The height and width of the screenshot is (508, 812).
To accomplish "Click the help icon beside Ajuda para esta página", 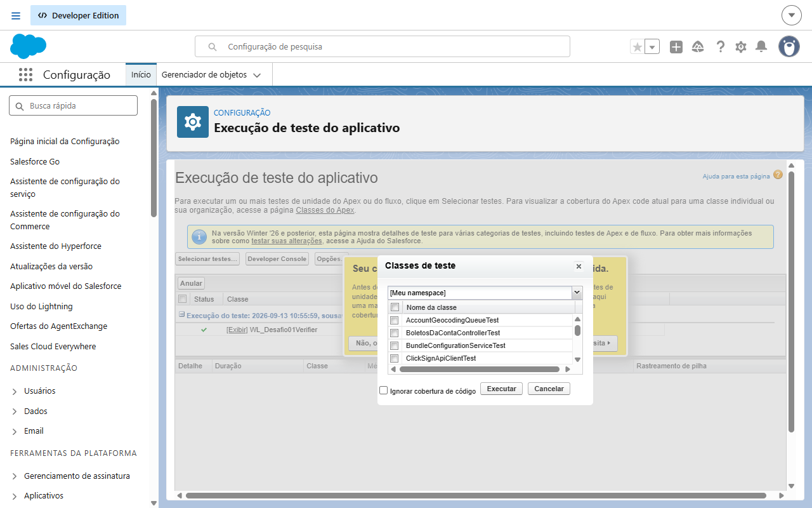I will click(778, 175).
